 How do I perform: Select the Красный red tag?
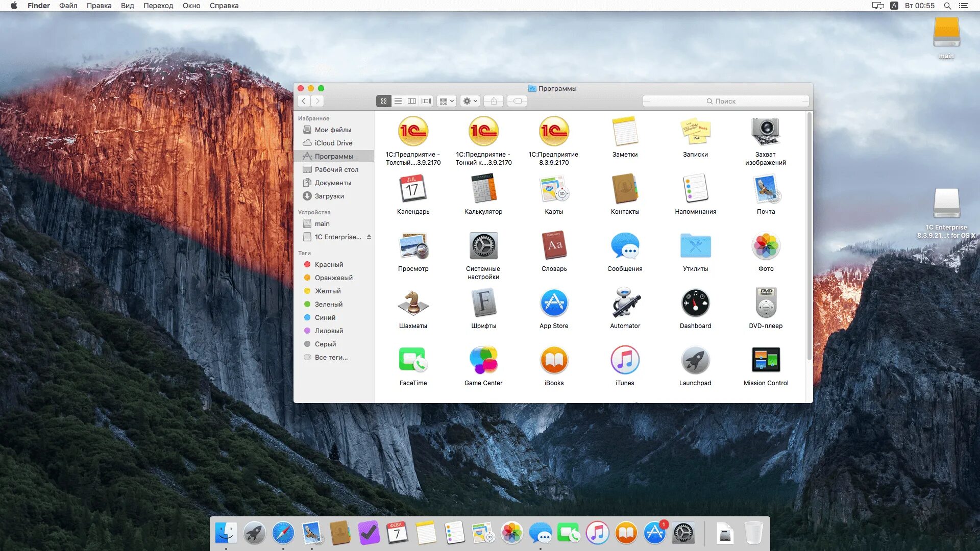pos(329,264)
